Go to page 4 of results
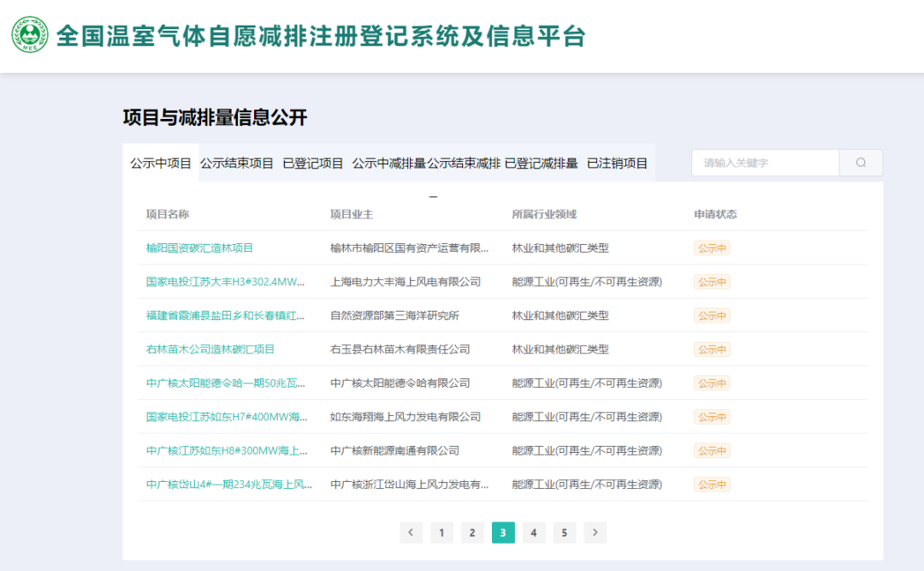 (x=533, y=532)
